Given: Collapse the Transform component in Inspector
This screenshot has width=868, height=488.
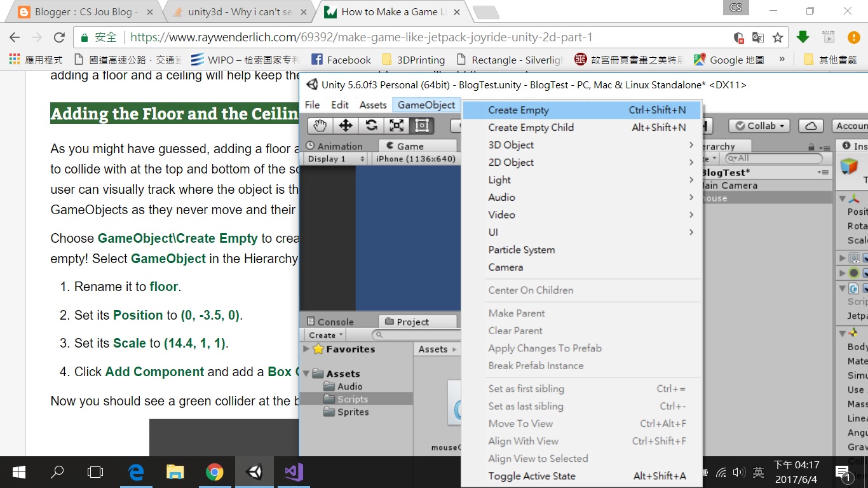Looking at the screenshot, I should (843, 198).
